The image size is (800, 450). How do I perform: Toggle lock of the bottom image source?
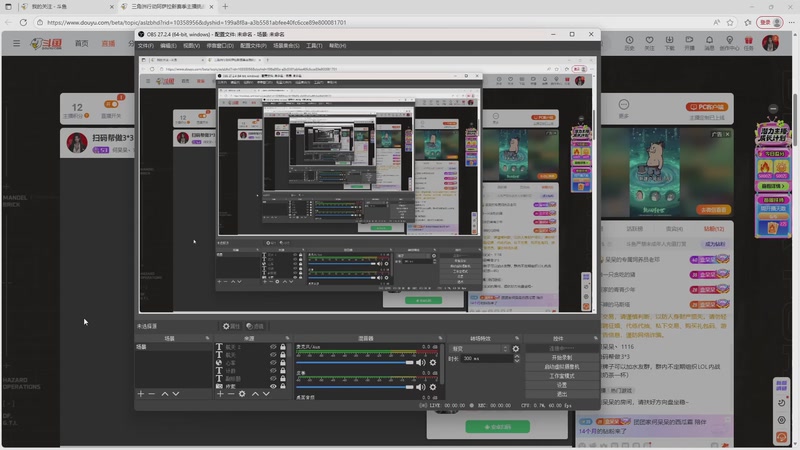(x=283, y=386)
